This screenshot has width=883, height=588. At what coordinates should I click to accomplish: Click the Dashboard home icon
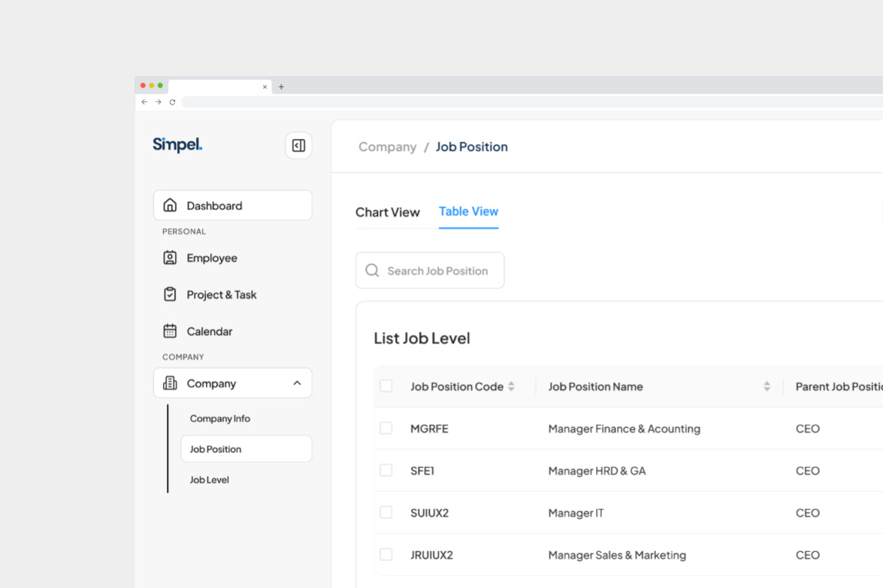coord(170,204)
